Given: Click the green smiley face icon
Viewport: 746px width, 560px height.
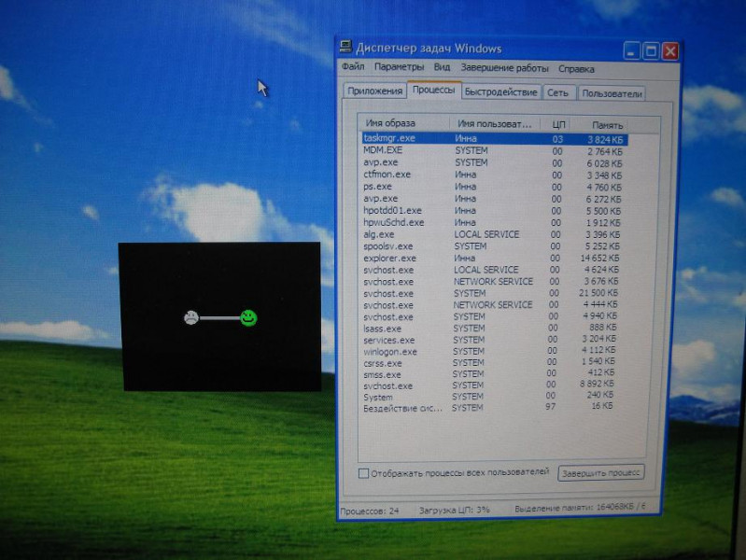Looking at the screenshot, I should coord(249,318).
